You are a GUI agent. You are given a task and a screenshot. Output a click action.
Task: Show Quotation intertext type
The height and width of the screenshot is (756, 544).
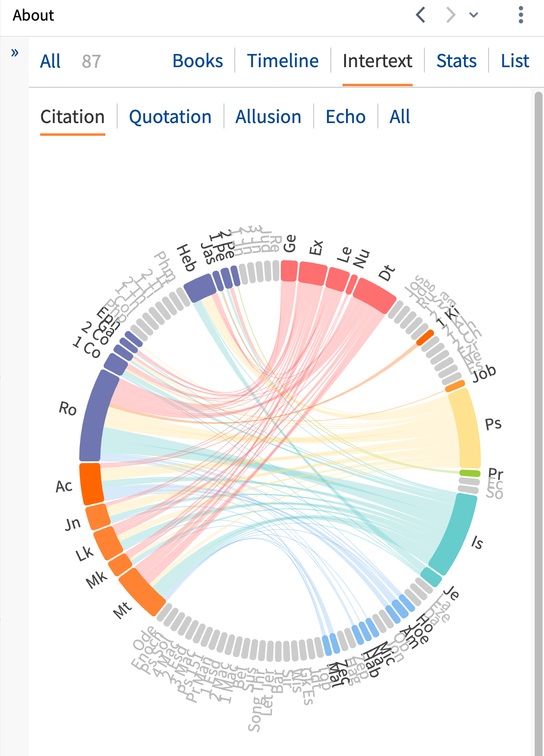(170, 117)
